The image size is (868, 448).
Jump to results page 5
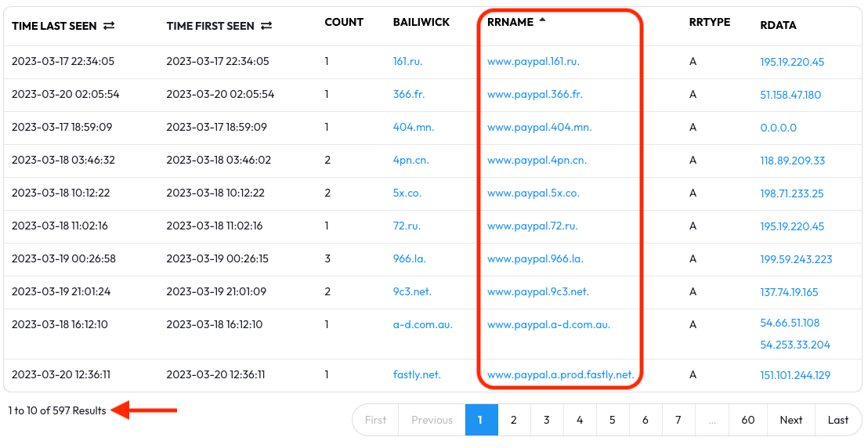tap(613, 420)
